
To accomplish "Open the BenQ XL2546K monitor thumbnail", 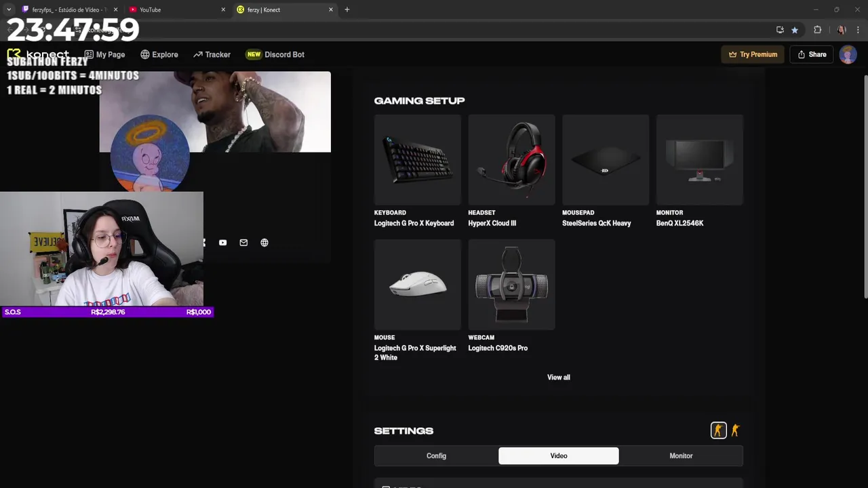I will point(700,160).
